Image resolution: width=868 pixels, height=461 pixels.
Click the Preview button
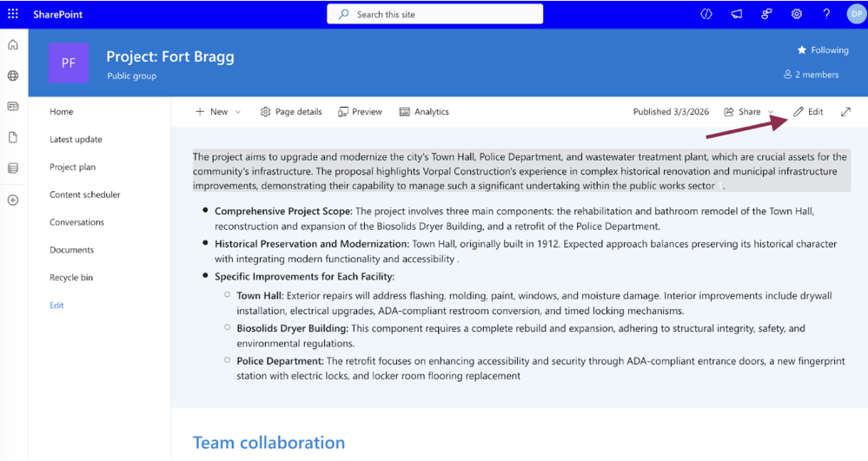[x=360, y=111]
